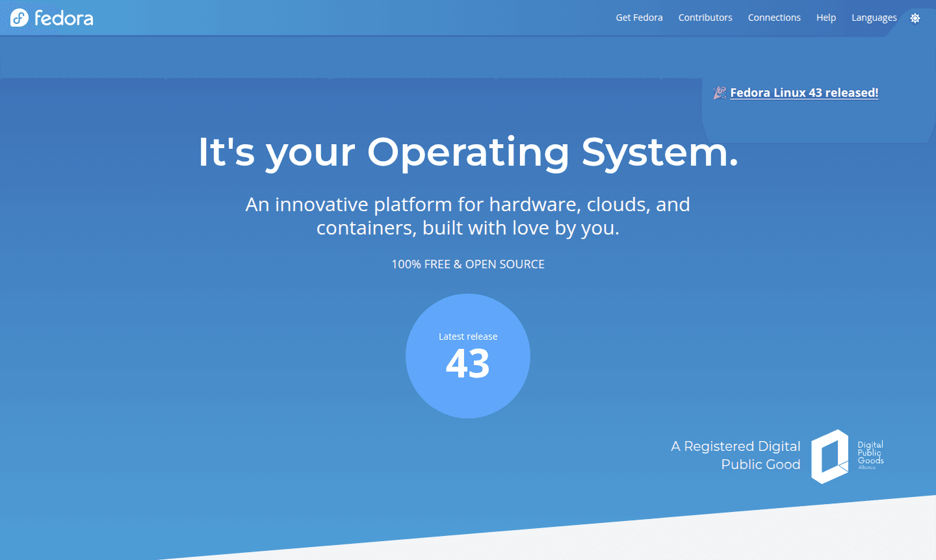Click the party popper celebration emoji
The image size is (936, 560).
pos(719,92)
